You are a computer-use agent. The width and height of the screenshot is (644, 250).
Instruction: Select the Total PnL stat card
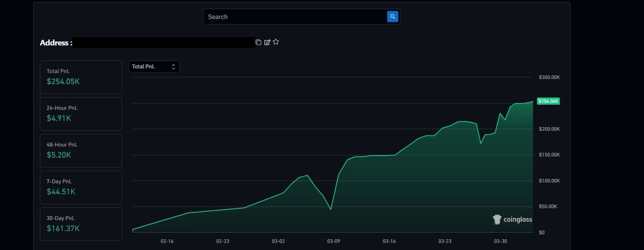click(x=81, y=77)
